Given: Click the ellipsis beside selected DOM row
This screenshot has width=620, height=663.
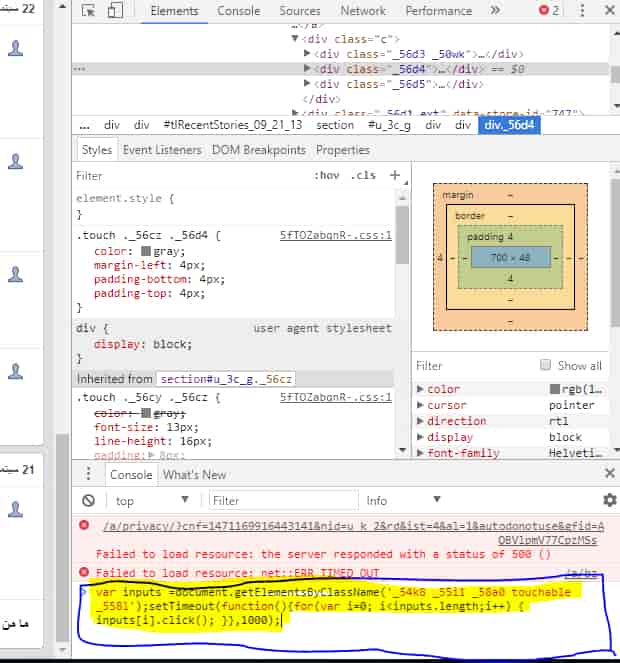Looking at the screenshot, I should (79, 69).
